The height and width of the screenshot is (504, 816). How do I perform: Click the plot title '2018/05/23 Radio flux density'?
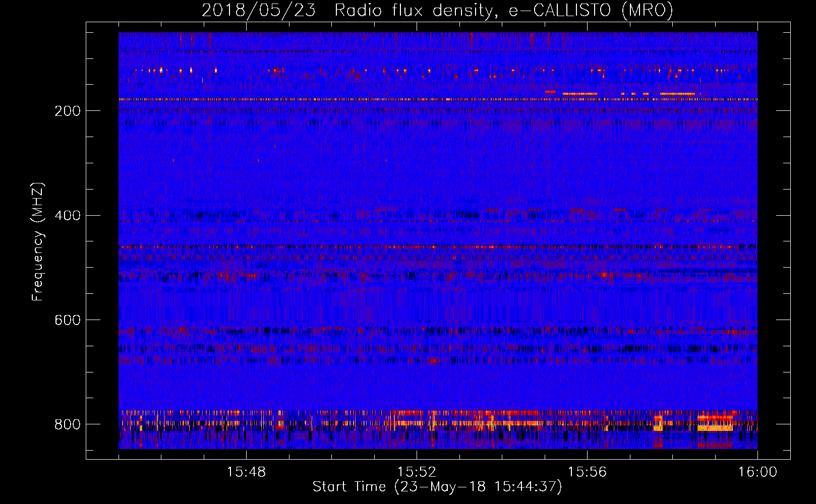click(437, 10)
